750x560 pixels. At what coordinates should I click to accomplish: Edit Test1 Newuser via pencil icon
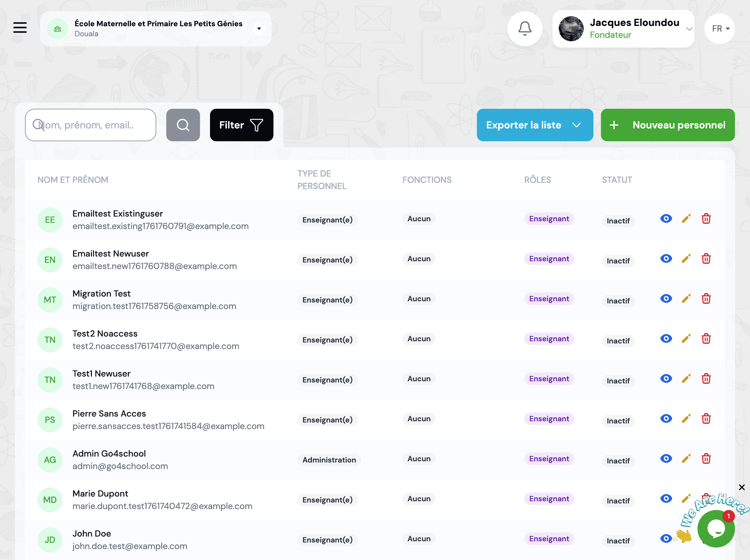coord(686,379)
